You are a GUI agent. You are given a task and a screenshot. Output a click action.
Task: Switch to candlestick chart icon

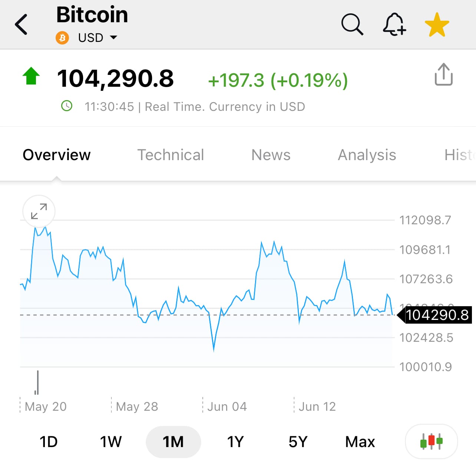[431, 441]
